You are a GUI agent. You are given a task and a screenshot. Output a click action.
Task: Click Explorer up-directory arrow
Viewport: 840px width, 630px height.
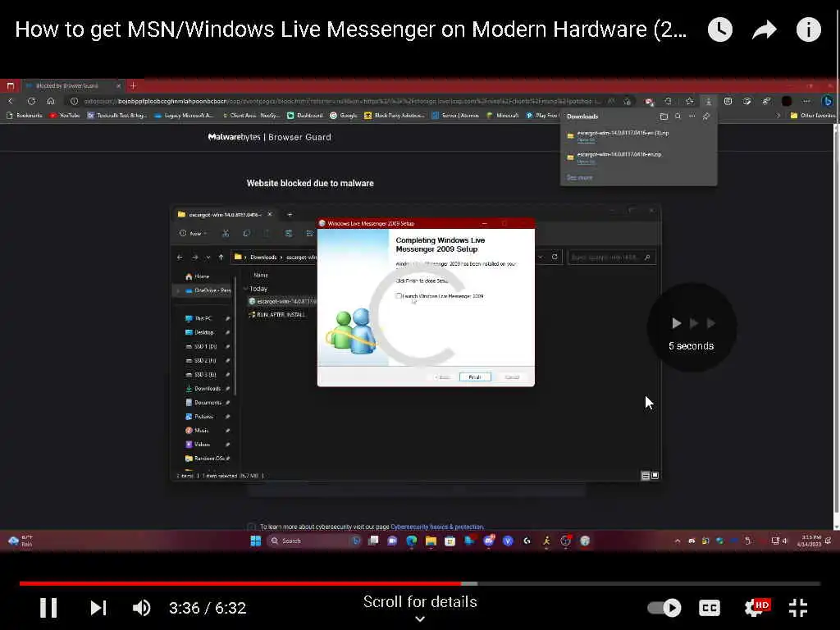tap(221, 257)
